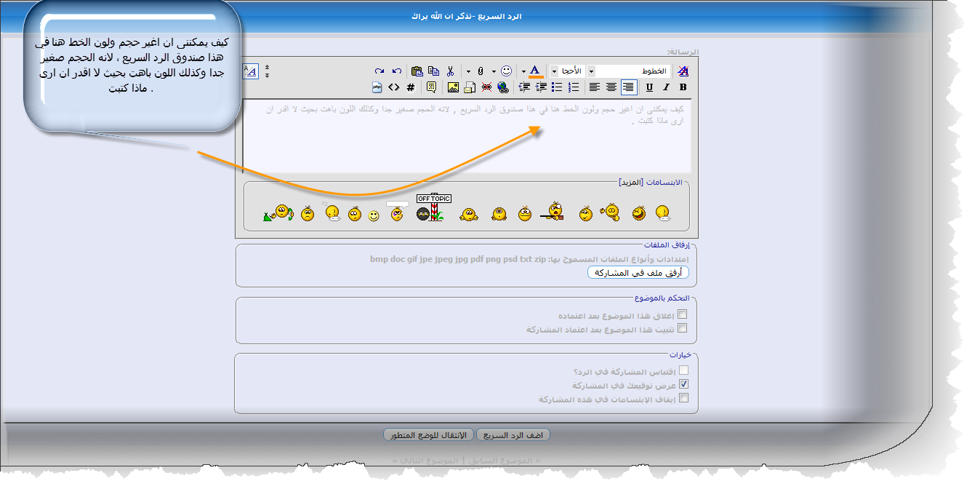Enable 'إغلاق هذا الموضوع بعد اعتماده' checkbox

[682, 315]
